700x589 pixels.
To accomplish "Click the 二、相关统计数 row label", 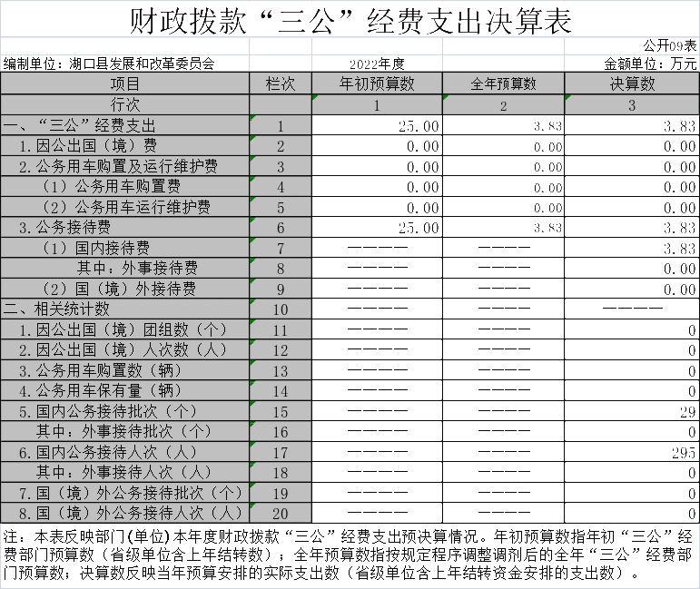I will [x=58, y=309].
